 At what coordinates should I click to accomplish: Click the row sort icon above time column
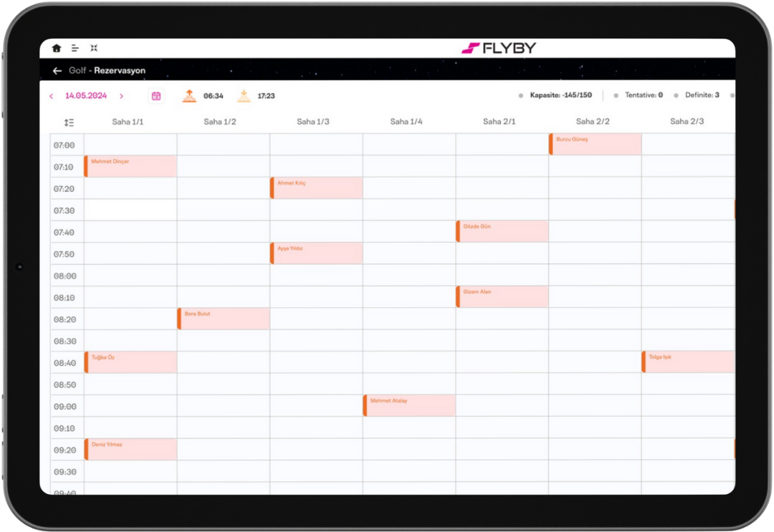tap(69, 122)
